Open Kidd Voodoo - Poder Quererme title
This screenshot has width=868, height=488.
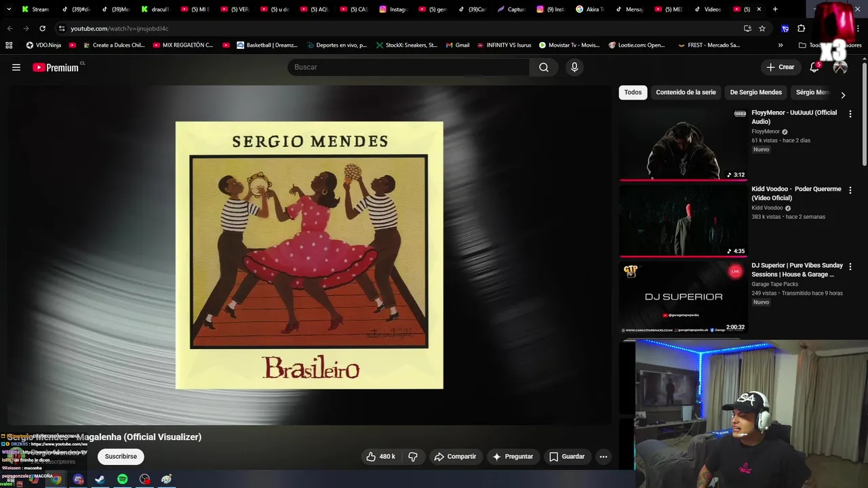pyautogui.click(x=796, y=194)
